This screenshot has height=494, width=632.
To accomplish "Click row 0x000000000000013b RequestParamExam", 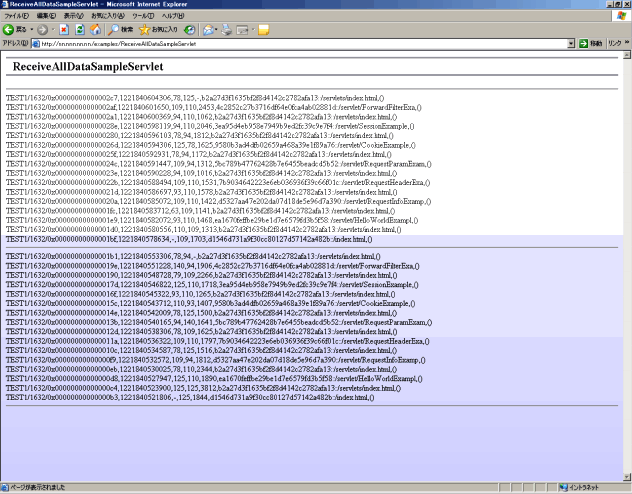I will [219, 322].
